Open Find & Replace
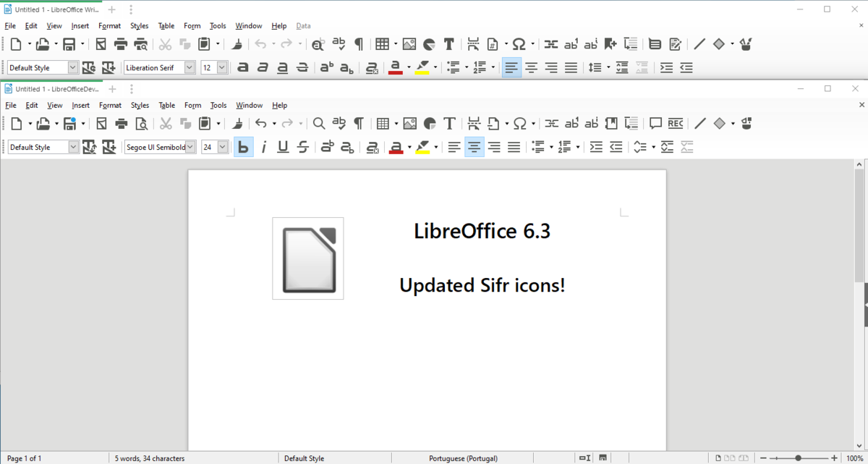Screen dimensions: 868x464 (x=319, y=123)
